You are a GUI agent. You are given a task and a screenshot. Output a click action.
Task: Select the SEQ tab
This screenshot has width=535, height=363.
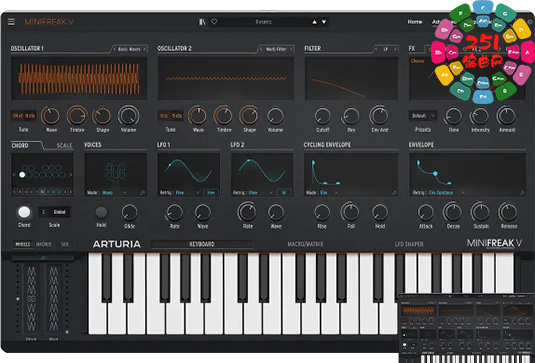click(64, 244)
